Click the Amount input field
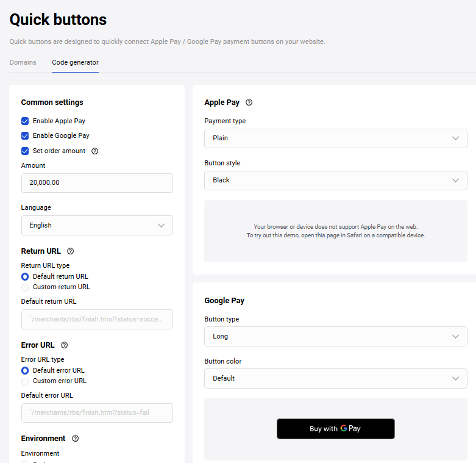Image resolution: width=476 pixels, height=463 pixels. 97,183
